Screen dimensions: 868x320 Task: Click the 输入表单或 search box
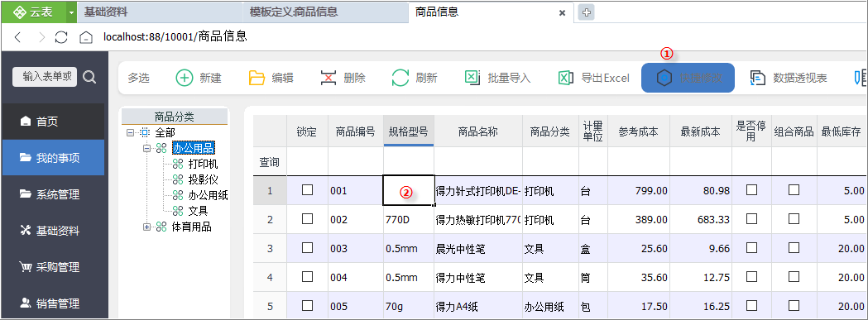[45, 77]
